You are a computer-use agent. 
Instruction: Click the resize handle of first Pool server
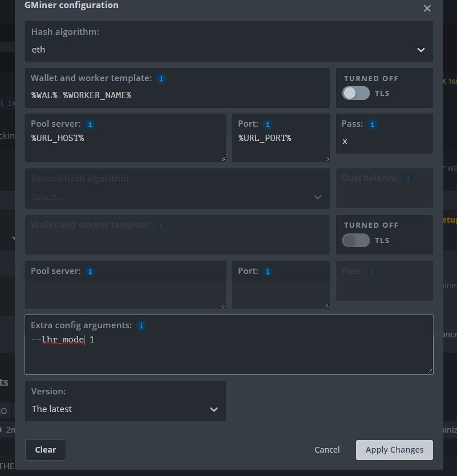pyautogui.click(x=223, y=159)
